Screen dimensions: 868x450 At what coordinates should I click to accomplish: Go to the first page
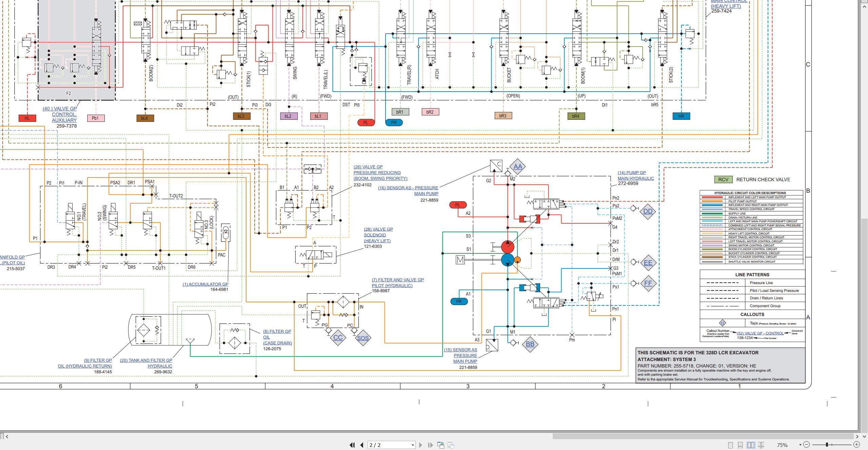click(x=352, y=445)
